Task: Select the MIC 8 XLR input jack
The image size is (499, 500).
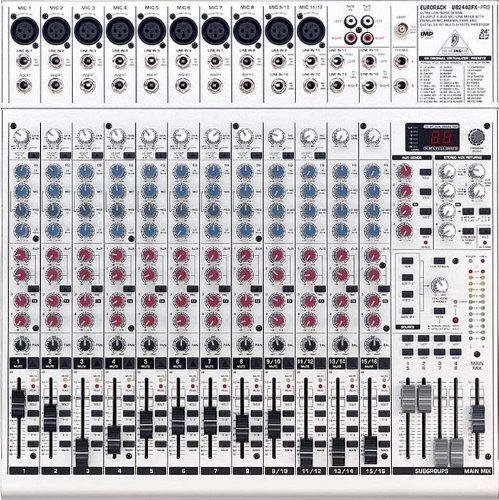Action: point(247,30)
